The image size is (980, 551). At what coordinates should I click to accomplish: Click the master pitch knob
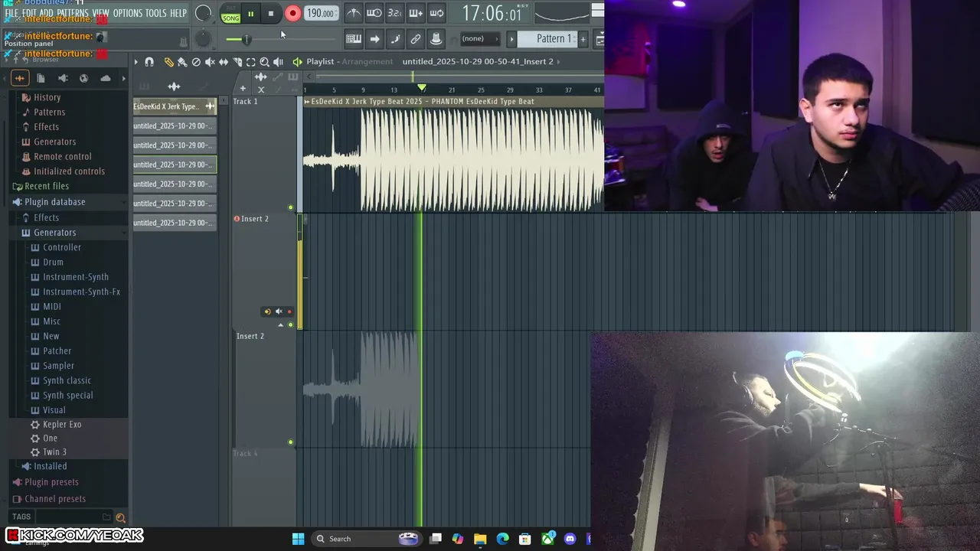click(x=202, y=39)
